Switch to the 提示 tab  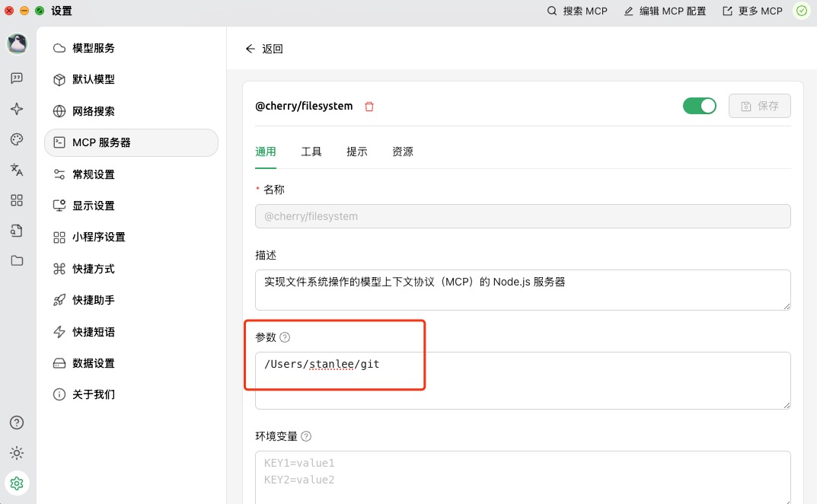357,152
